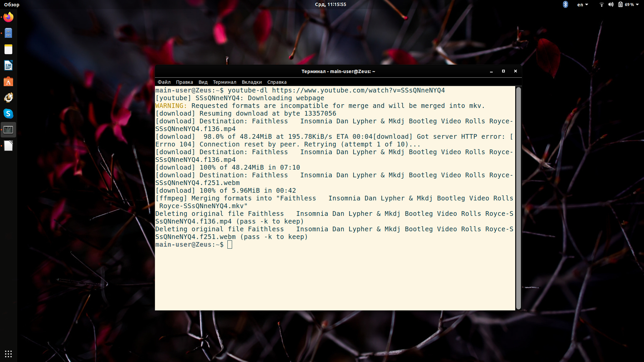Click '[ffmpeg] Merging formats into' line
Screen dimensions: 644x362
click(334, 198)
